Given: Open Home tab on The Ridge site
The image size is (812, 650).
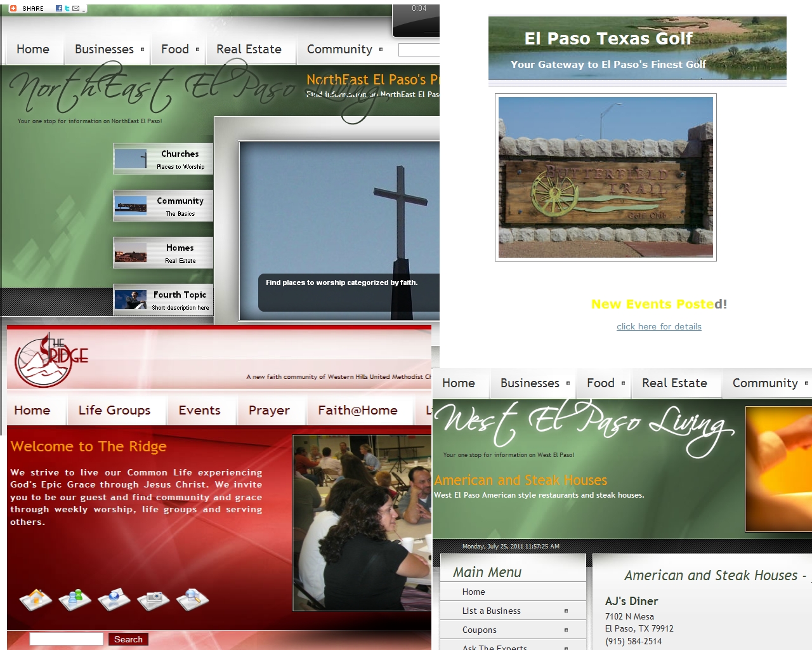Looking at the screenshot, I should (x=32, y=410).
